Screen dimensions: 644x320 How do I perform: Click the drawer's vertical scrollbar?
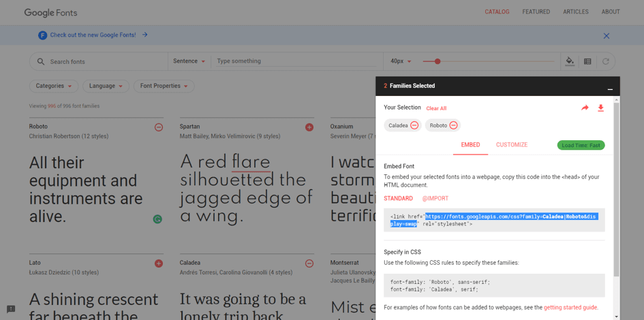pyautogui.click(x=617, y=189)
